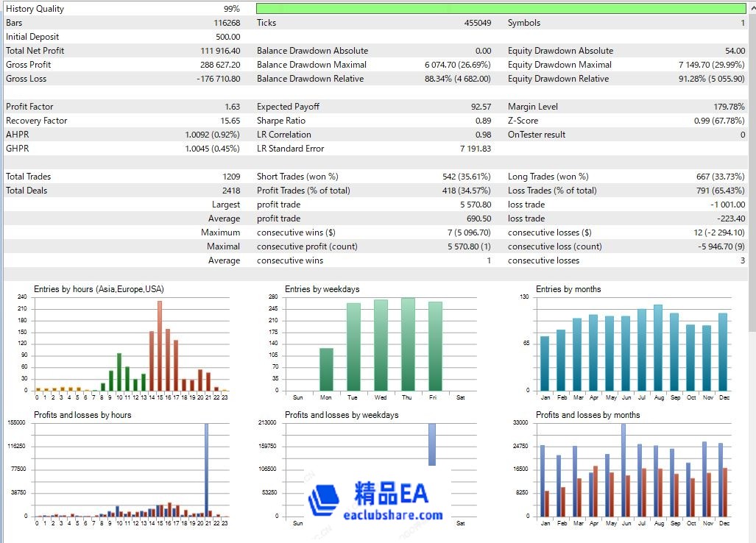This screenshot has height=543, width=756.
Task: Click the Equity Drawdown Absolute value "54.00"
Action: point(735,51)
